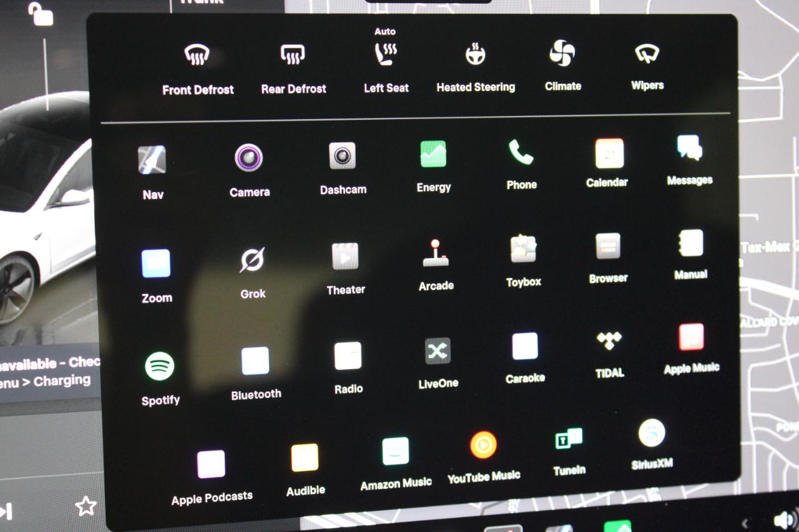Launch the Zoom app
799x532 pixels.
pyautogui.click(x=155, y=263)
